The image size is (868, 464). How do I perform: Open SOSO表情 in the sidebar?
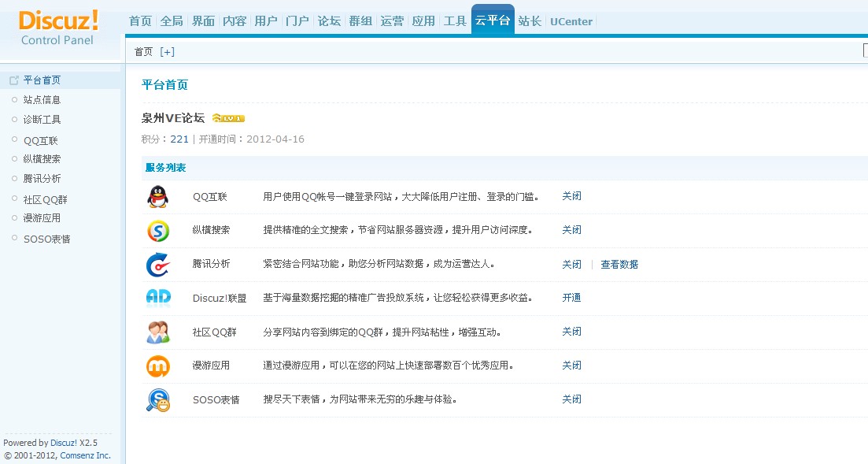[x=47, y=239]
